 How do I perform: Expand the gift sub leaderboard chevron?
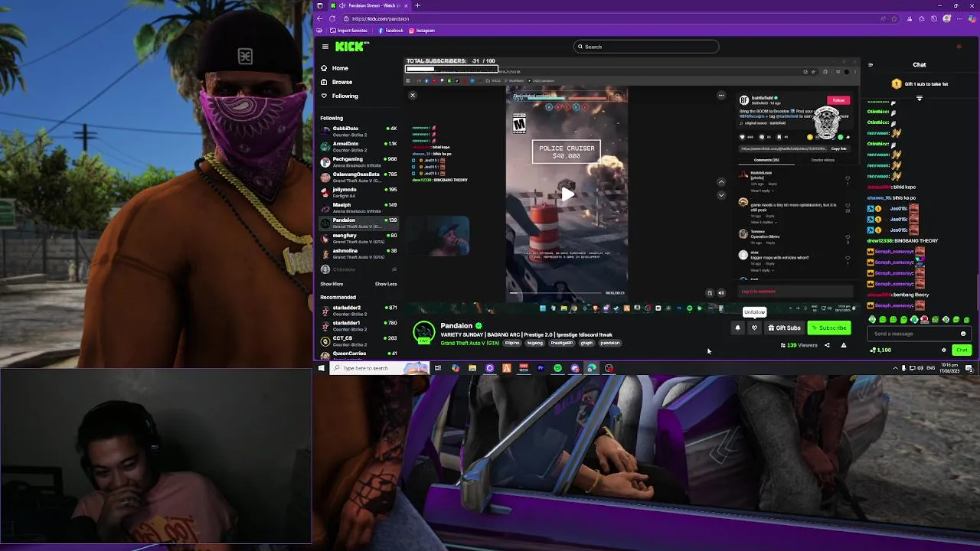[x=920, y=98]
